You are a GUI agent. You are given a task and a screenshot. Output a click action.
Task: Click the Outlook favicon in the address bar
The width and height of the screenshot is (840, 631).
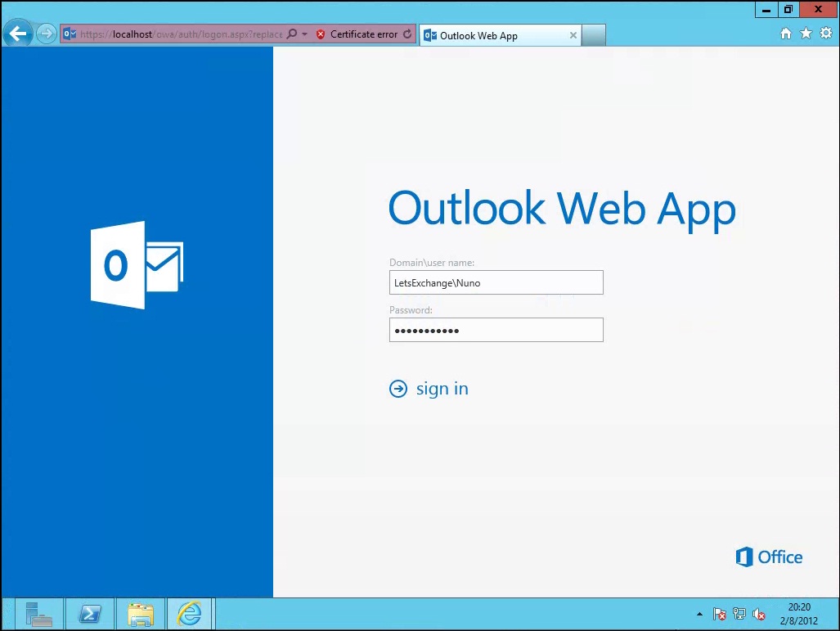tap(69, 34)
